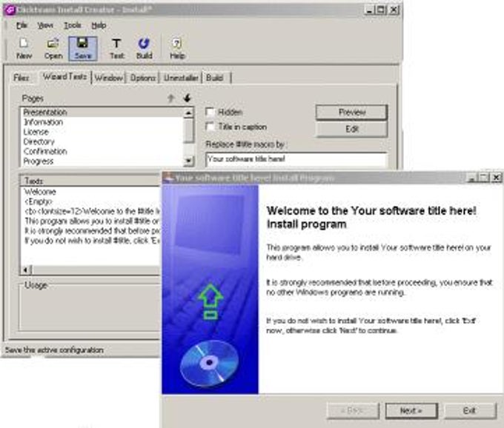Go to the Uninstaller tab

coord(181,78)
